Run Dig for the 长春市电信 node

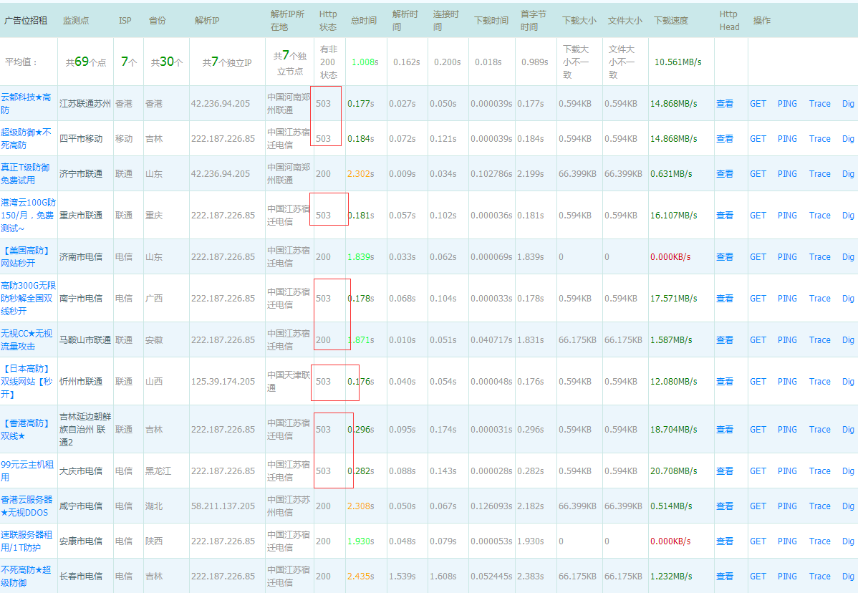click(x=848, y=577)
